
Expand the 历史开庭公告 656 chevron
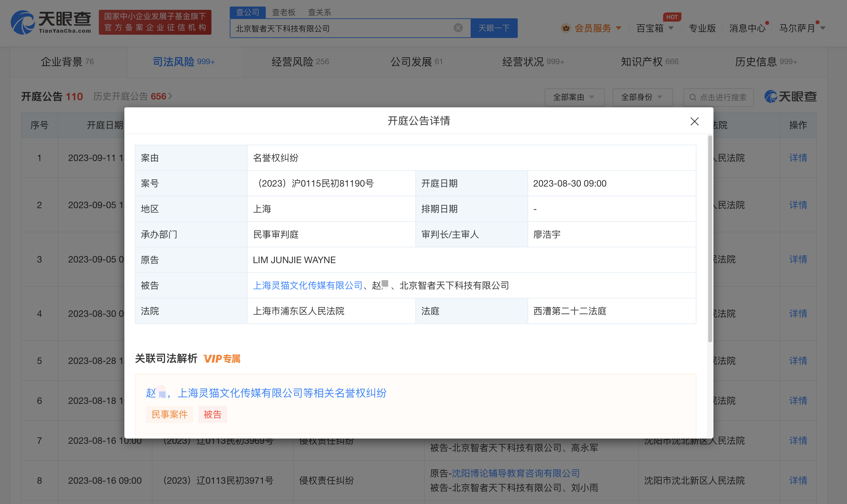point(171,97)
